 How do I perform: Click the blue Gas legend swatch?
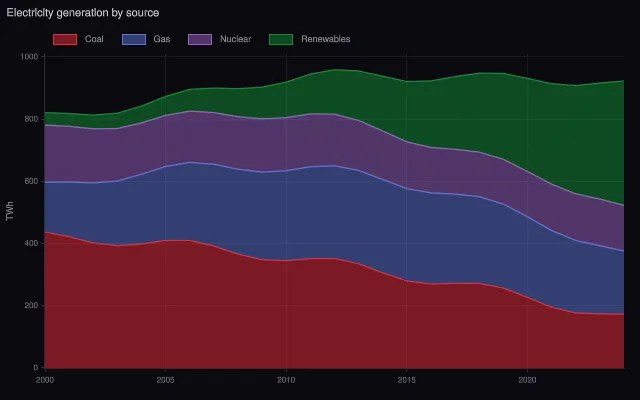[134, 39]
